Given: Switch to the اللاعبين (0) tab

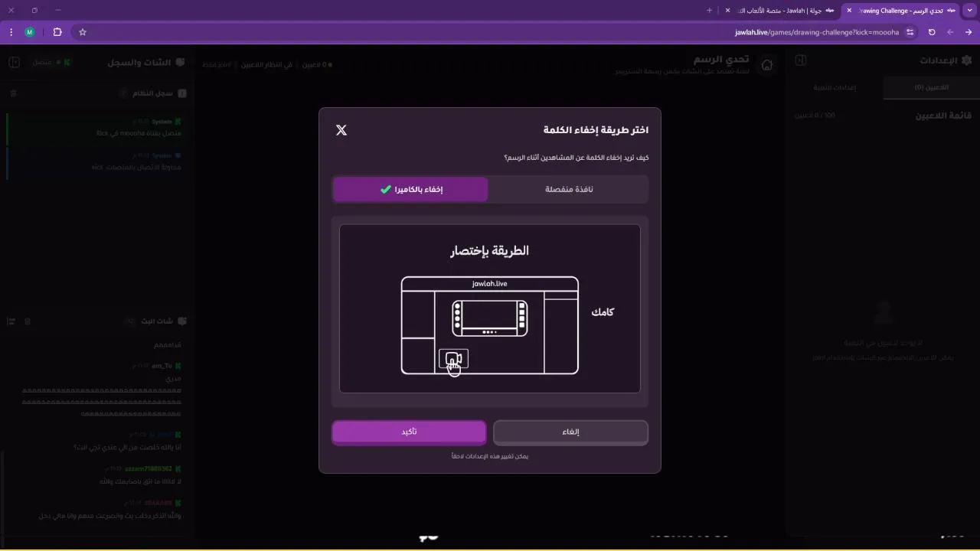Looking at the screenshot, I should (x=931, y=87).
